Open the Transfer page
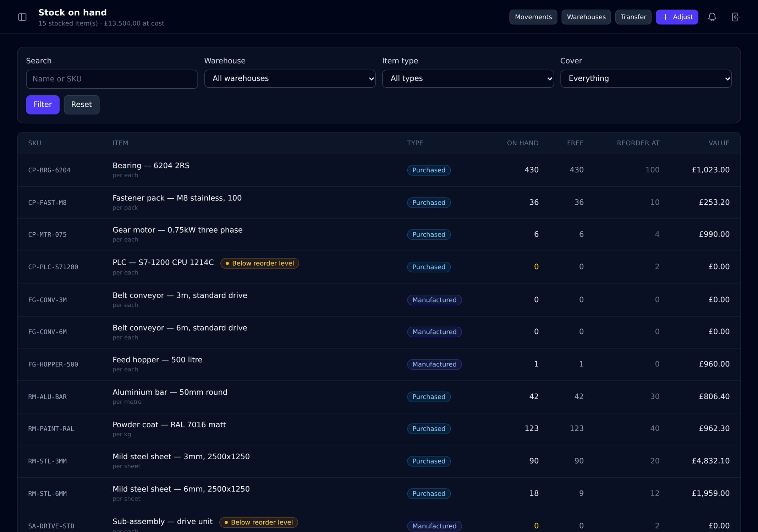This screenshot has width=758, height=532. 633,17
